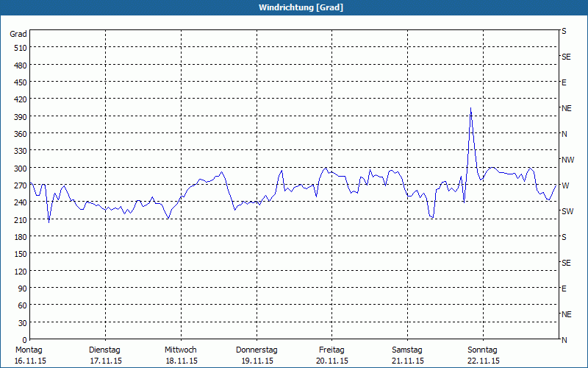Click the NW compass direction label
588x368 pixels.
[x=567, y=160]
